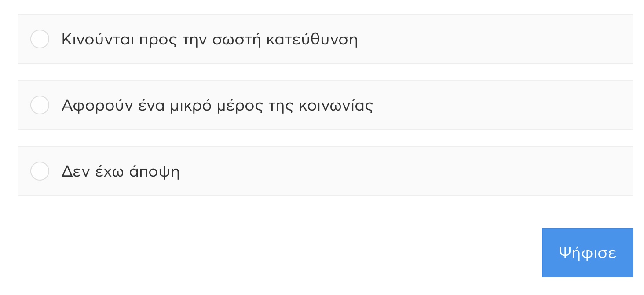
Task: Click the label text "Κινούνται προς την σωστή κατεύθυνση"
Action: (209, 40)
